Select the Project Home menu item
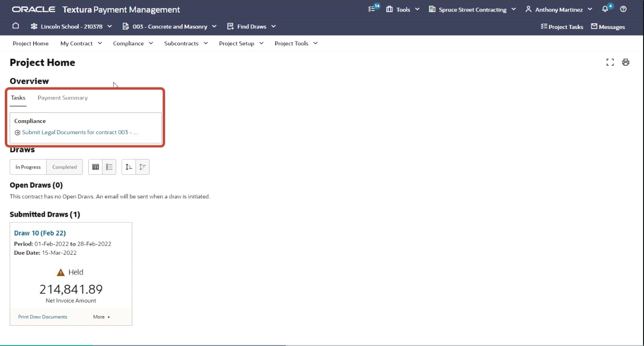Viewport: 644px width, 346px height. coord(30,43)
